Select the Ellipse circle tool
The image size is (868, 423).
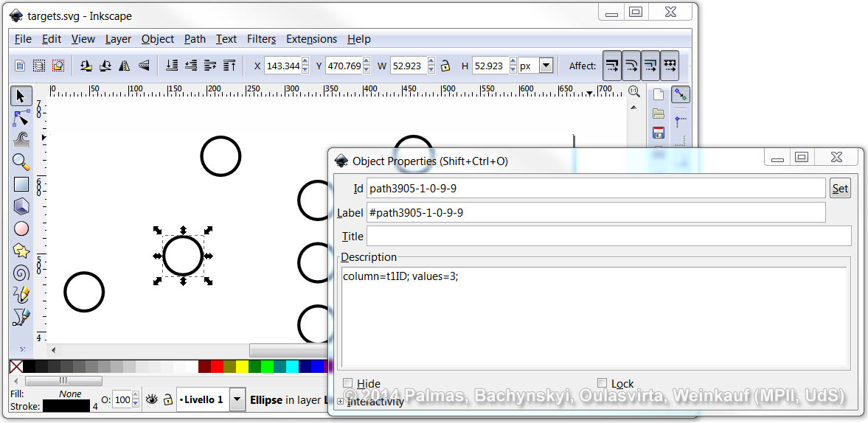[21, 228]
